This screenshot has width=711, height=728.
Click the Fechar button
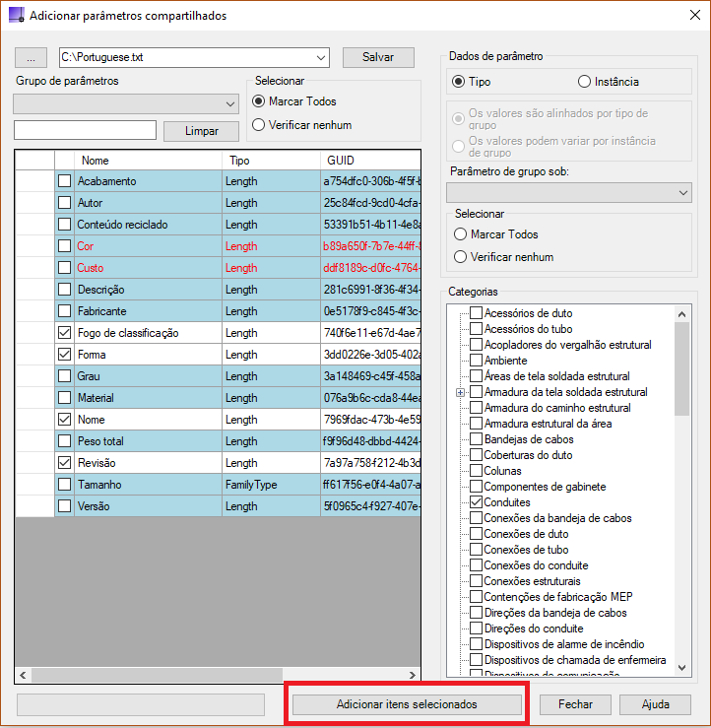tap(575, 704)
